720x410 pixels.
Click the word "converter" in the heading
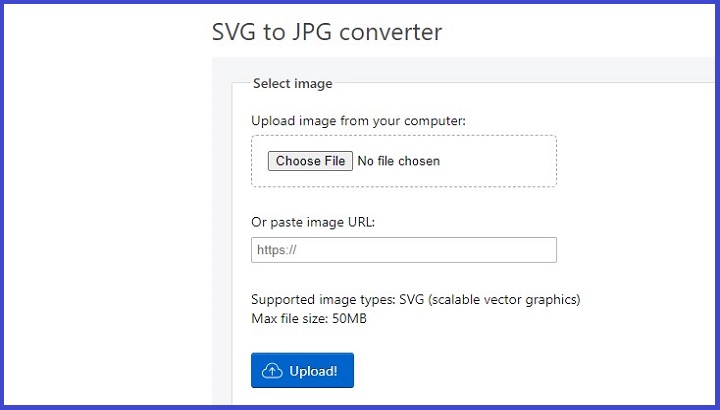point(391,32)
